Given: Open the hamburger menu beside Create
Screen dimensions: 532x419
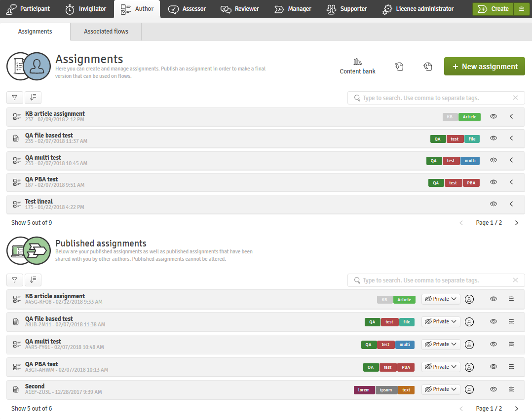Looking at the screenshot, I should [522, 9].
